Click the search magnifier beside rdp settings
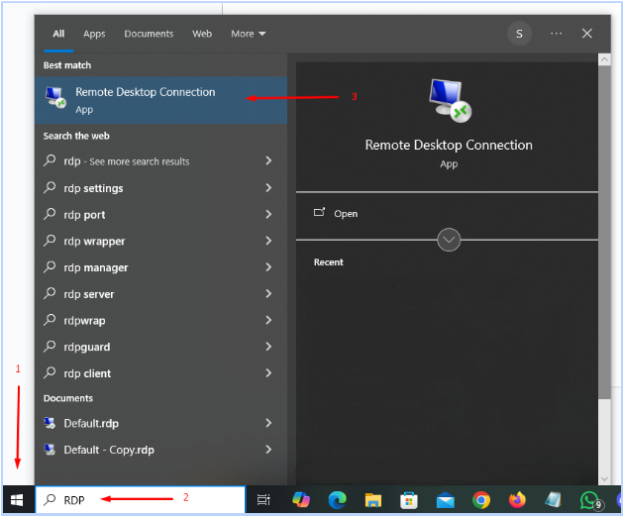This screenshot has height=516, width=623. click(50, 187)
